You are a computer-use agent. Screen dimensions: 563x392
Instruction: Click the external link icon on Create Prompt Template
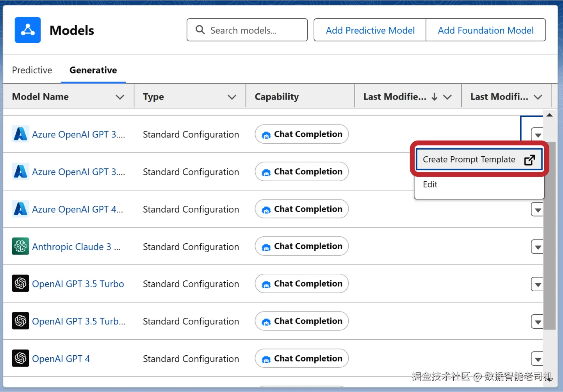tap(529, 160)
